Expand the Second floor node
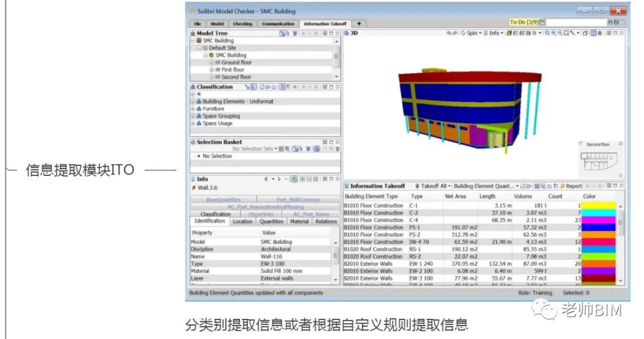Viewport: 644px width, 339px height. click(212, 77)
